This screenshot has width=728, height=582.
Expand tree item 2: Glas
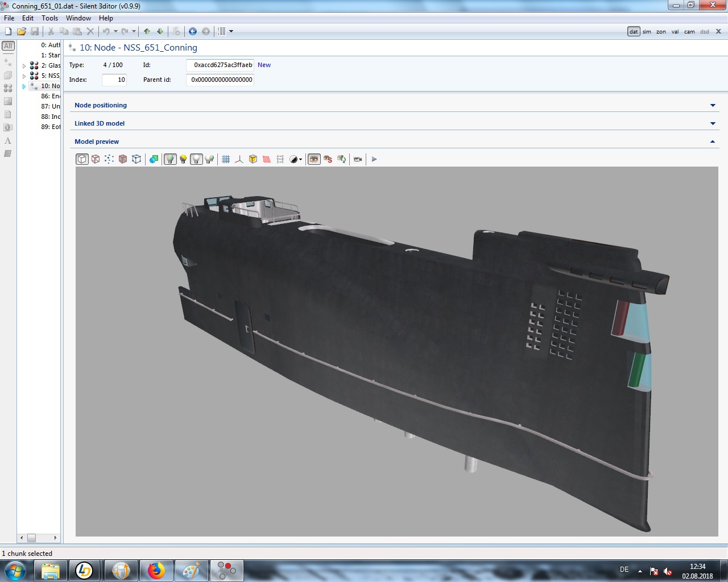24,66
